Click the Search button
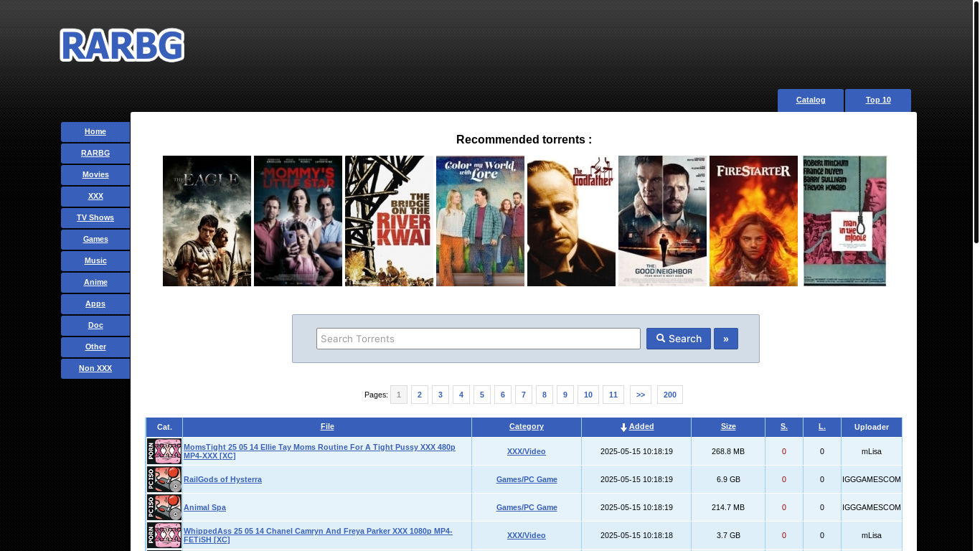Screen dimensions: 980x551 point(679,339)
